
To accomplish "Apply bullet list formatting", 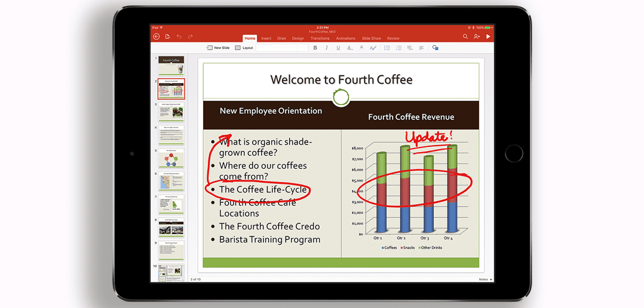I will 387,48.
